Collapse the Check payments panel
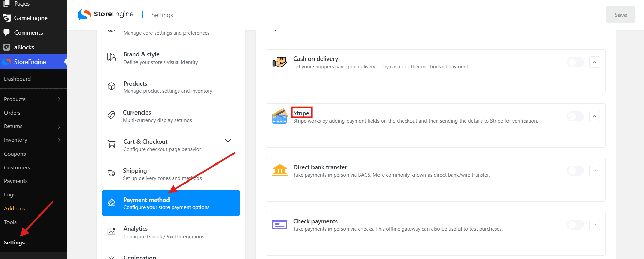Viewport: 644px width, 259px height. click(595, 225)
